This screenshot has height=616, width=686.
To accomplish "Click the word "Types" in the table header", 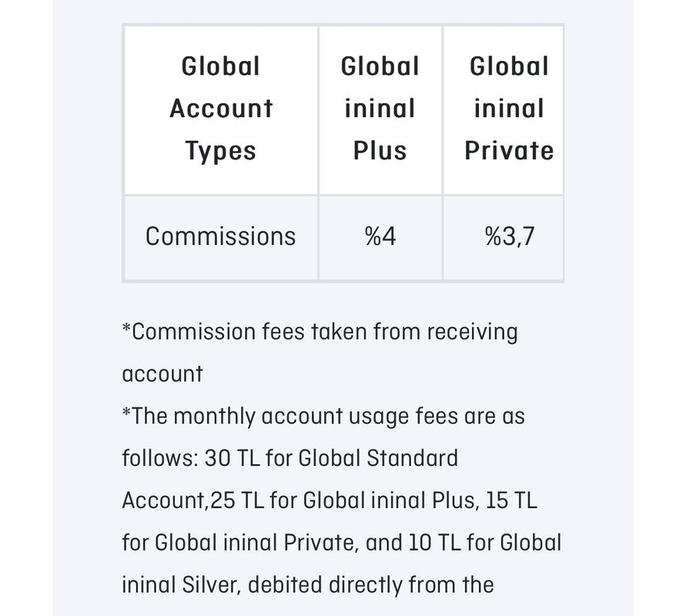I will (x=220, y=150).
